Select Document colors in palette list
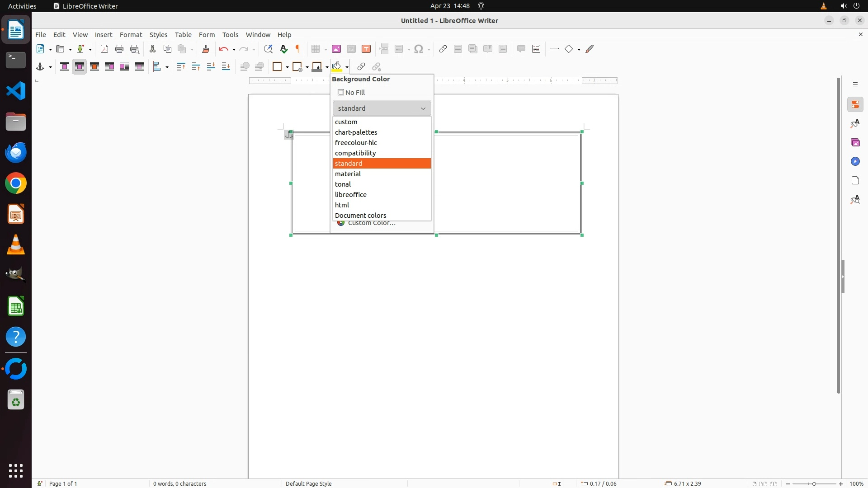Viewport: 868px width, 488px height. tap(360, 216)
